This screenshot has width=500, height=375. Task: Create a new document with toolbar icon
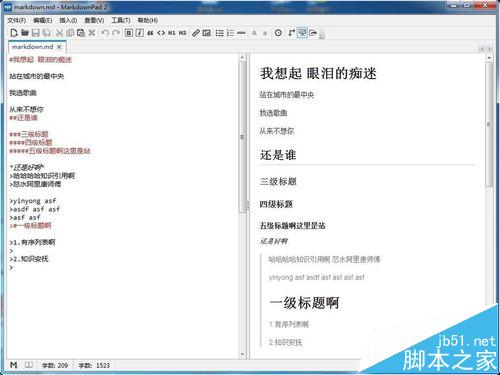tap(14, 33)
